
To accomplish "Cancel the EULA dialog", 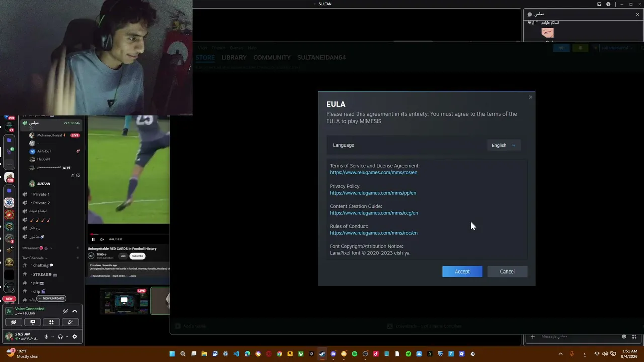I will (507, 271).
